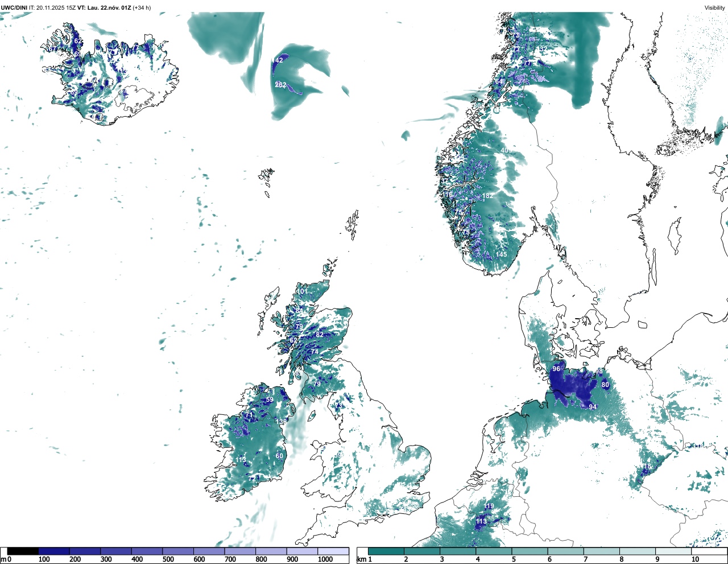Click the 'm 0' legend start label
Viewport: 728px width, 564px height.
pos(6,559)
